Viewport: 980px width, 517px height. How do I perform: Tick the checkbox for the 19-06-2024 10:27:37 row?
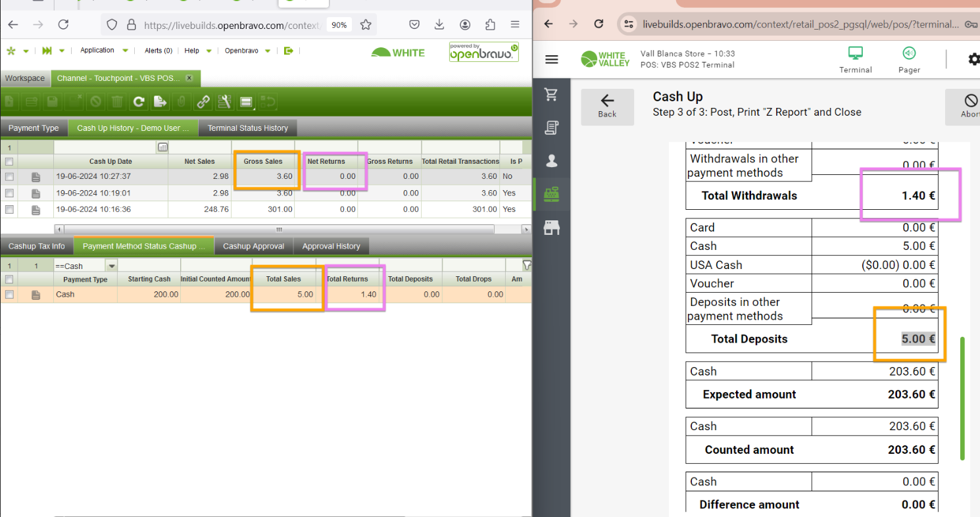[9, 177]
